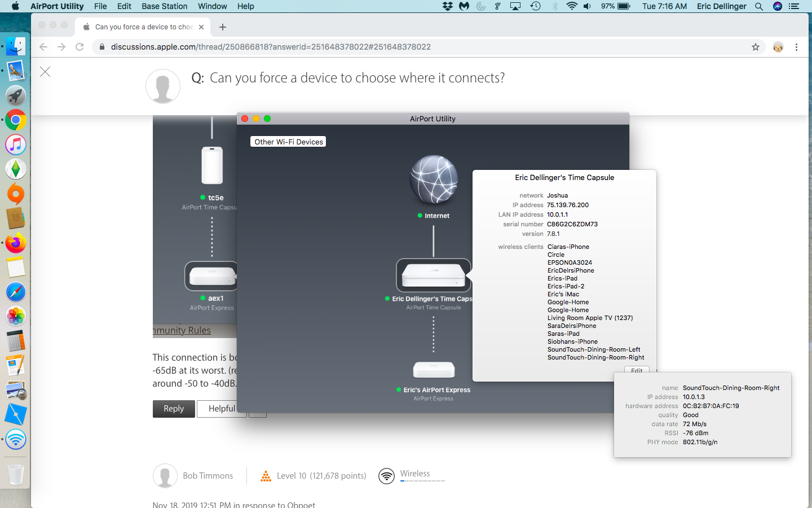Reload the Chrome page
The image size is (812, 508).
click(80, 47)
